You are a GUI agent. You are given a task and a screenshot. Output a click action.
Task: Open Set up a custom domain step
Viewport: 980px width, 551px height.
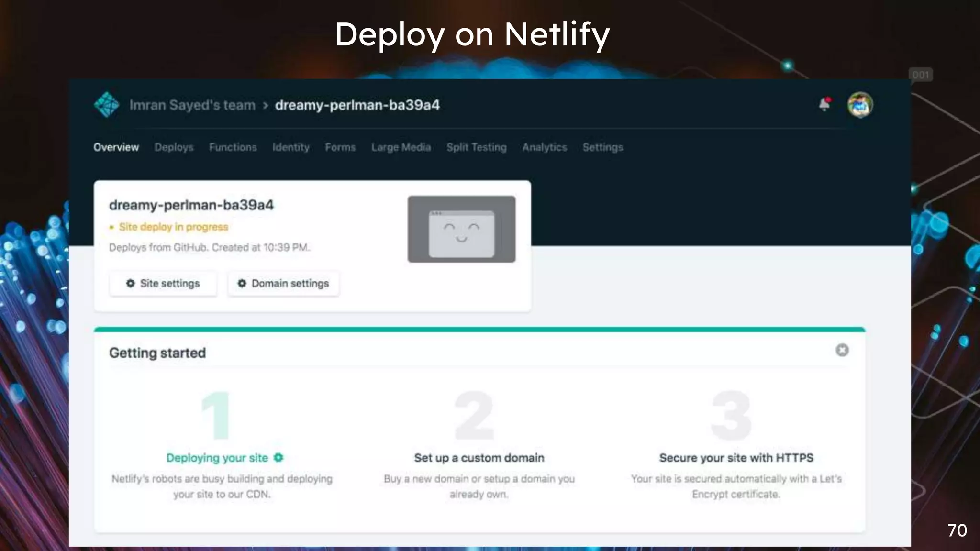479,458
